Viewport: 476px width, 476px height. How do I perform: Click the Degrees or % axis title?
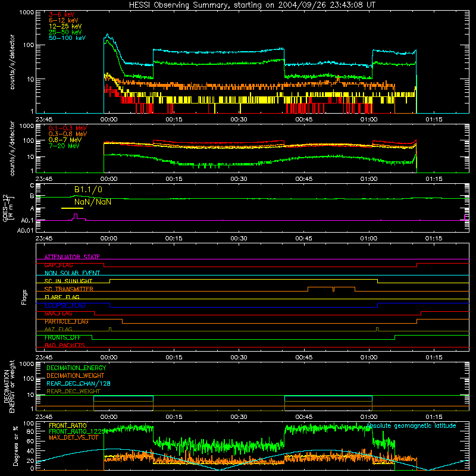15,446
